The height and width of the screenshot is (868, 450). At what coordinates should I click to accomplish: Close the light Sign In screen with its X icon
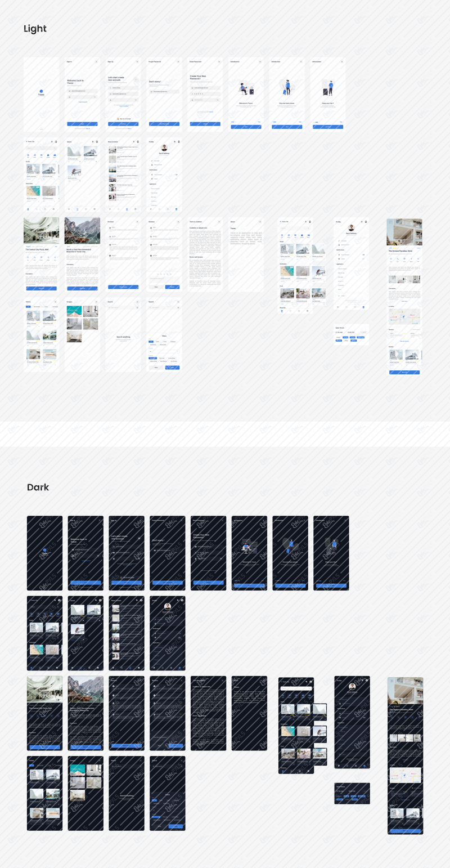pyautogui.click(x=96, y=61)
